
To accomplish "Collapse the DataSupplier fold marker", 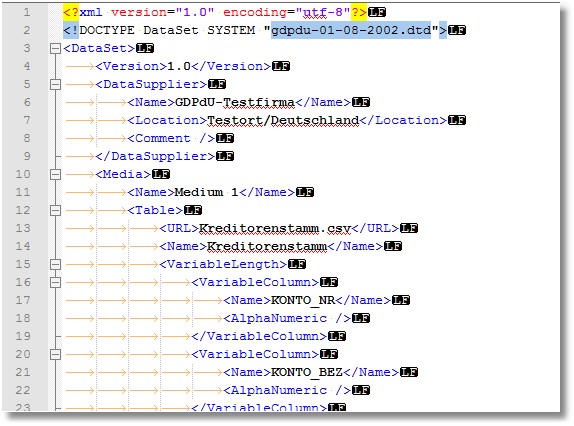I will [x=55, y=85].
